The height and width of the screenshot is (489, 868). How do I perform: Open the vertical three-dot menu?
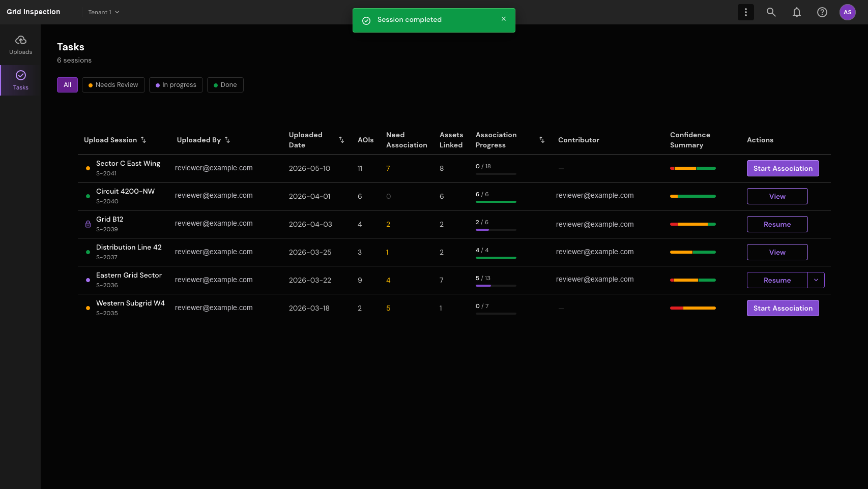coord(746,12)
